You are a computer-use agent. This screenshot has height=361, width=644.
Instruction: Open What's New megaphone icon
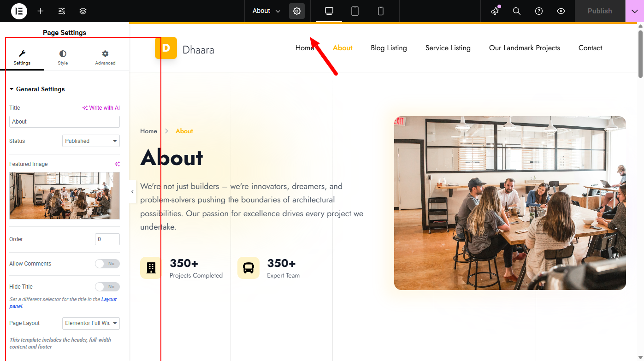495,11
